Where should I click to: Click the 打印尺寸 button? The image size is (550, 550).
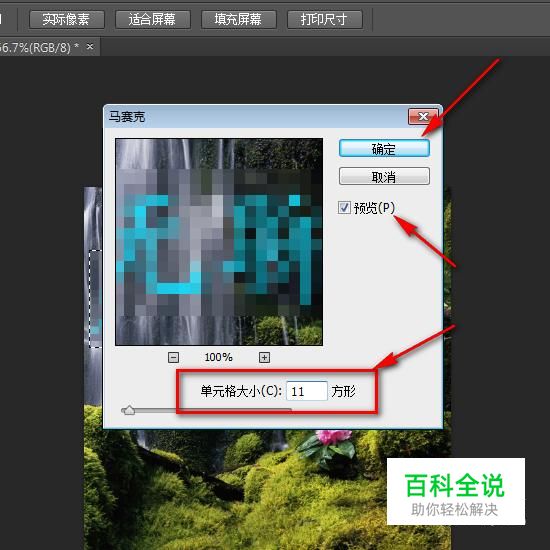click(324, 19)
